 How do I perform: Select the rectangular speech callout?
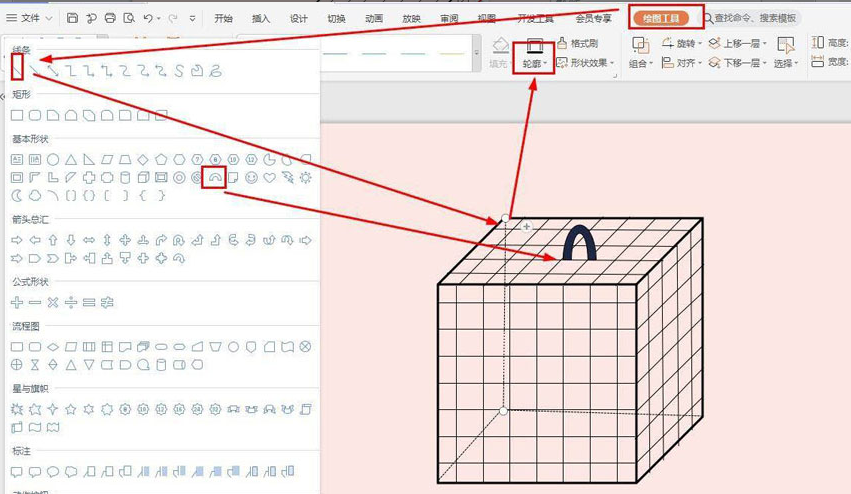17,472
